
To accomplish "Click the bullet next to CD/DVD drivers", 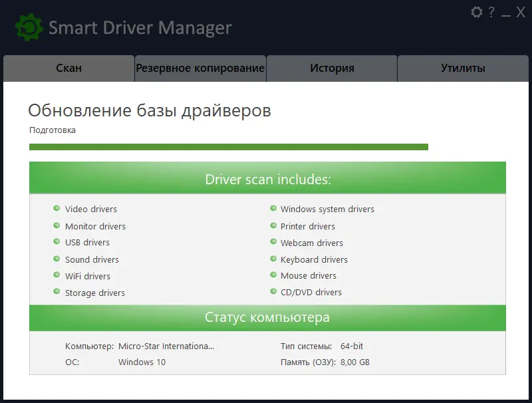I will click(272, 293).
